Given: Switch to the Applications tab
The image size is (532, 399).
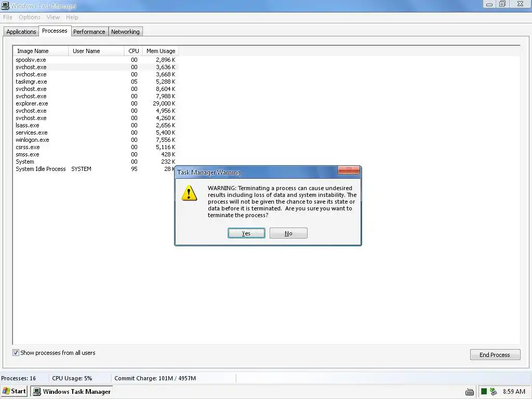Looking at the screenshot, I should [21, 32].
